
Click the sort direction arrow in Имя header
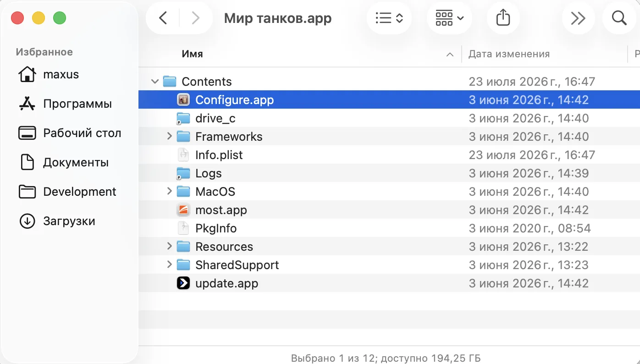[450, 55]
